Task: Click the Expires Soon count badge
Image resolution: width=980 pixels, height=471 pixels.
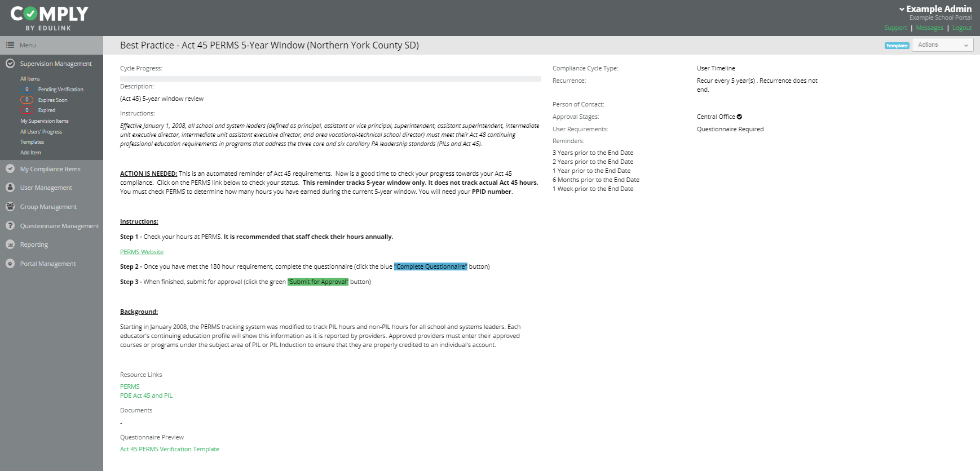Action: click(x=27, y=100)
